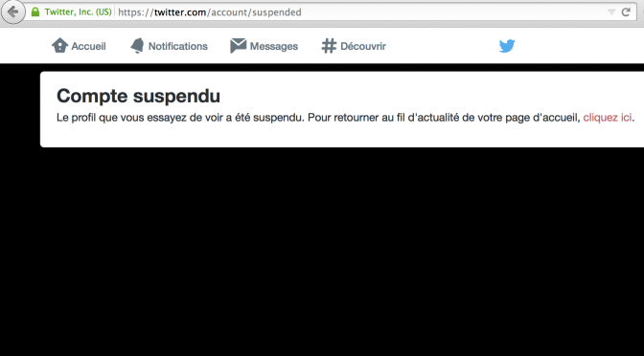The width and height of the screenshot is (644, 356).
Task: Focus the URL field showing twitter.com/account/suspended
Action: (361, 12)
